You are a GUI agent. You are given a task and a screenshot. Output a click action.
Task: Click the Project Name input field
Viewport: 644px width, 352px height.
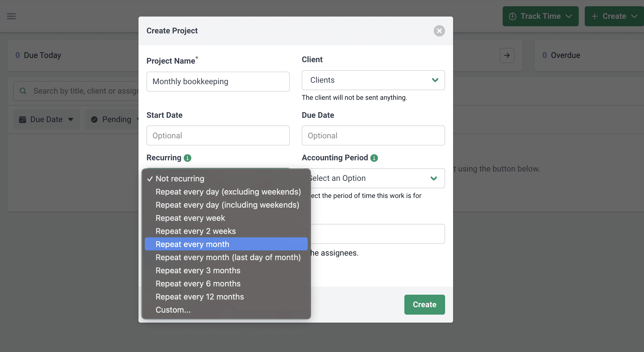point(218,82)
